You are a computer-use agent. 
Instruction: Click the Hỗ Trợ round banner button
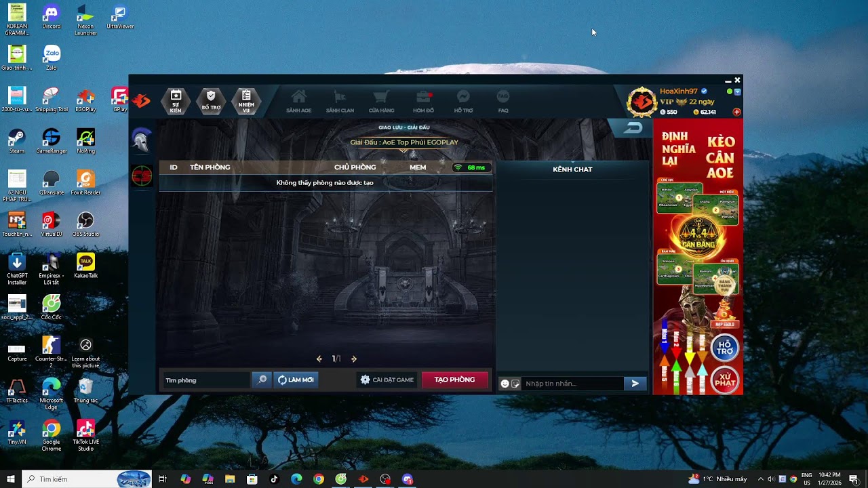tap(725, 348)
